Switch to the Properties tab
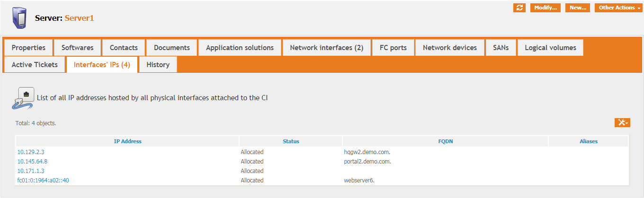644x198 pixels. click(x=28, y=48)
